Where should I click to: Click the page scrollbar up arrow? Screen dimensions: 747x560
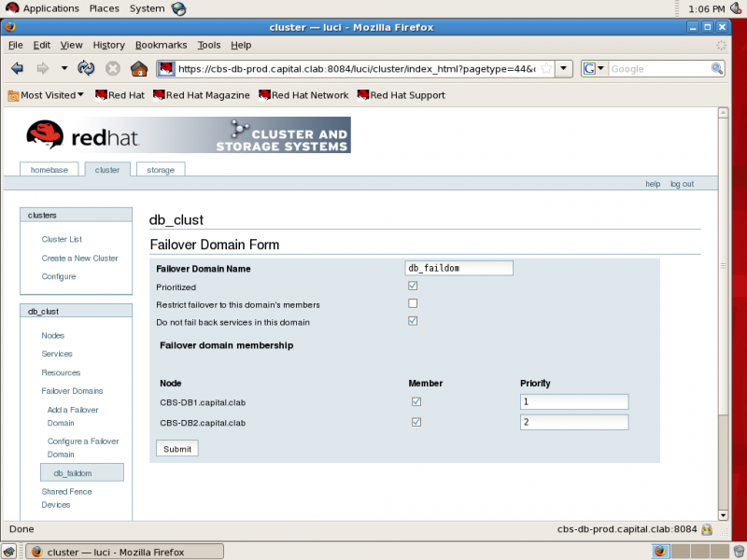point(723,113)
